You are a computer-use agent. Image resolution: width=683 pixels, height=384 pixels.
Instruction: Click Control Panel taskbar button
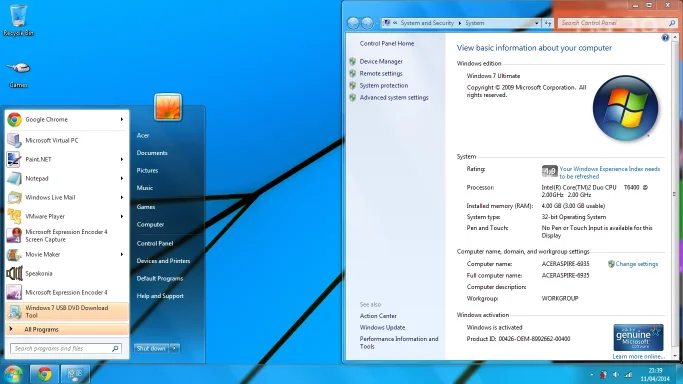click(75, 374)
